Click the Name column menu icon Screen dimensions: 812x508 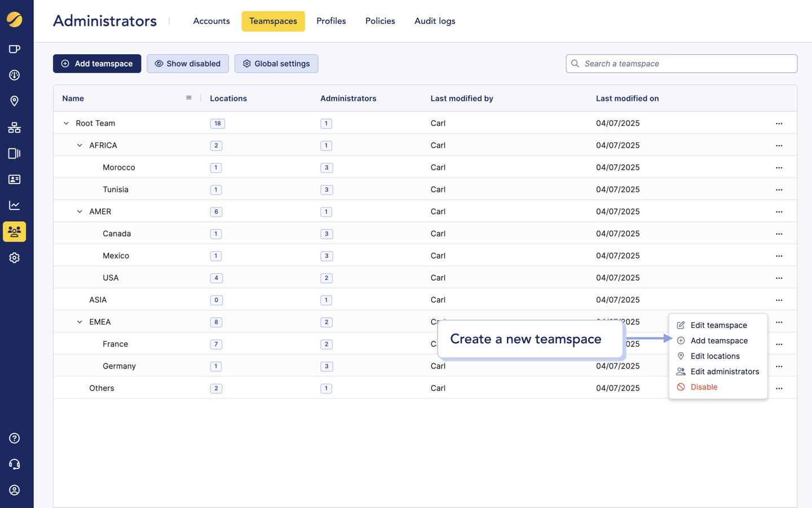(x=189, y=98)
